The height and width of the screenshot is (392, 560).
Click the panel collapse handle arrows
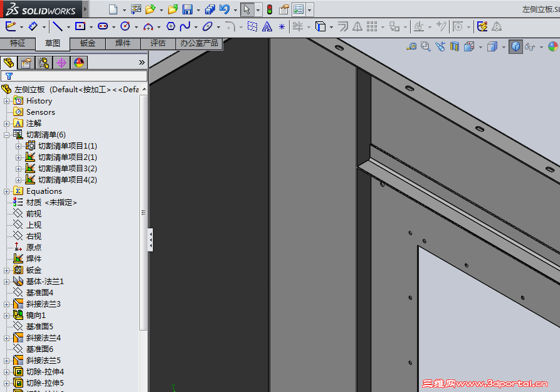click(151, 240)
